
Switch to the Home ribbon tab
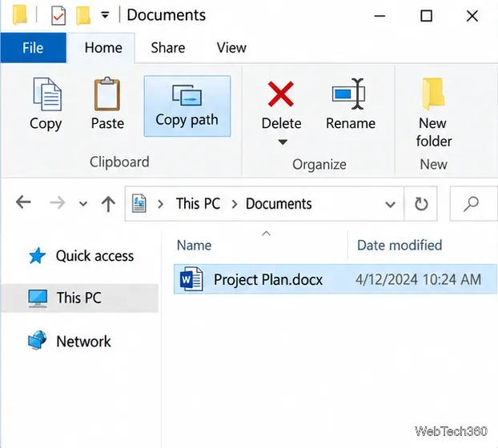pos(103,48)
